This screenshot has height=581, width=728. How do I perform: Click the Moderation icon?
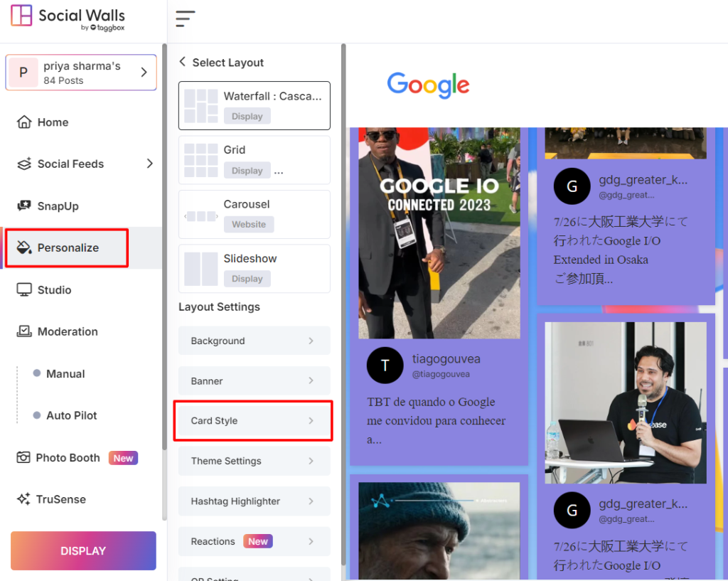(24, 331)
